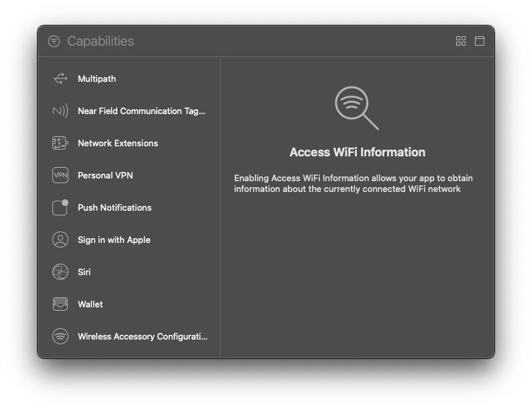
Task: Click the Personal VPN icon
Action: click(x=60, y=175)
